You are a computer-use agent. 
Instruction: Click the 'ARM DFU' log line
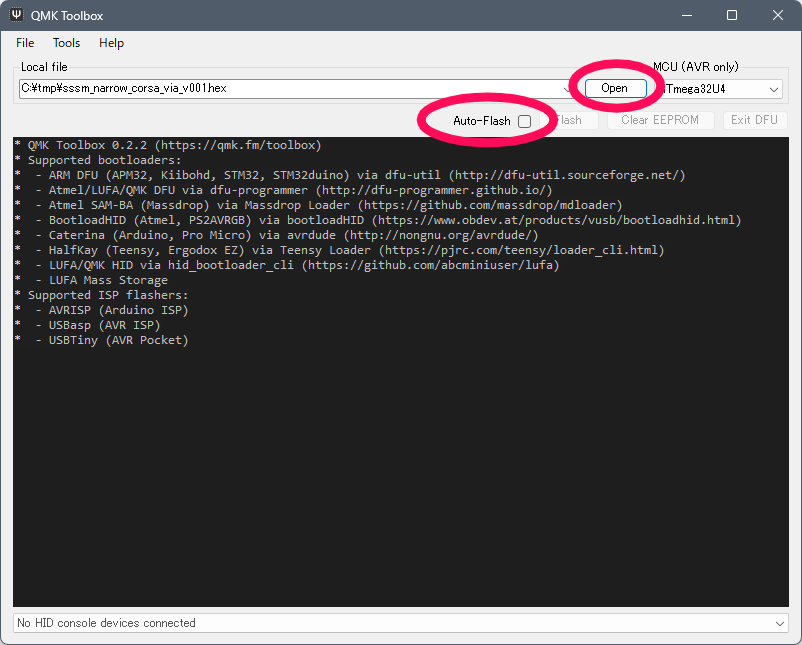(350, 175)
